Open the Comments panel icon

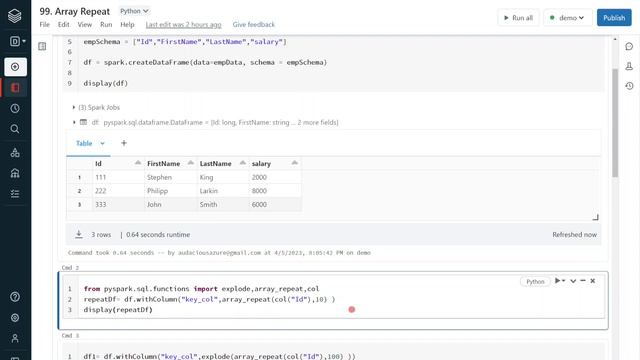pos(629,46)
